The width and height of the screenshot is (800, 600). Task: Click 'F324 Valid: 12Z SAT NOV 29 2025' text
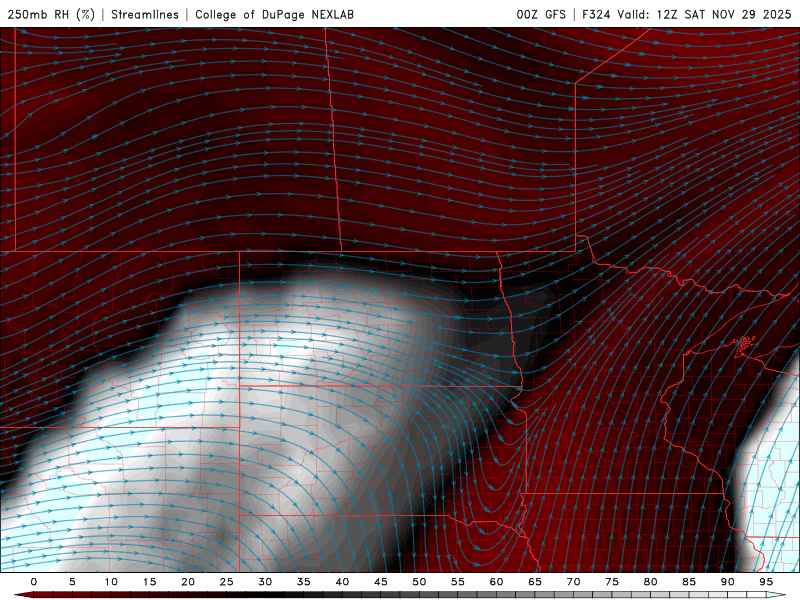(x=687, y=14)
